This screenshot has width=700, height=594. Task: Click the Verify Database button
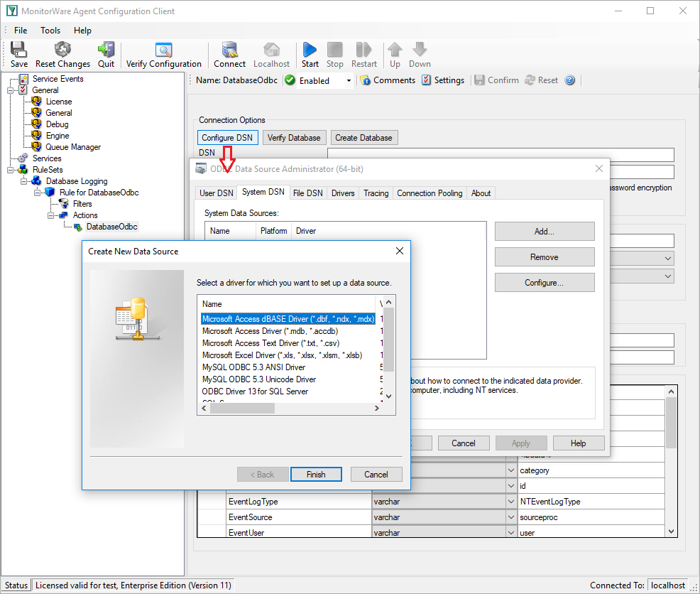coord(294,138)
